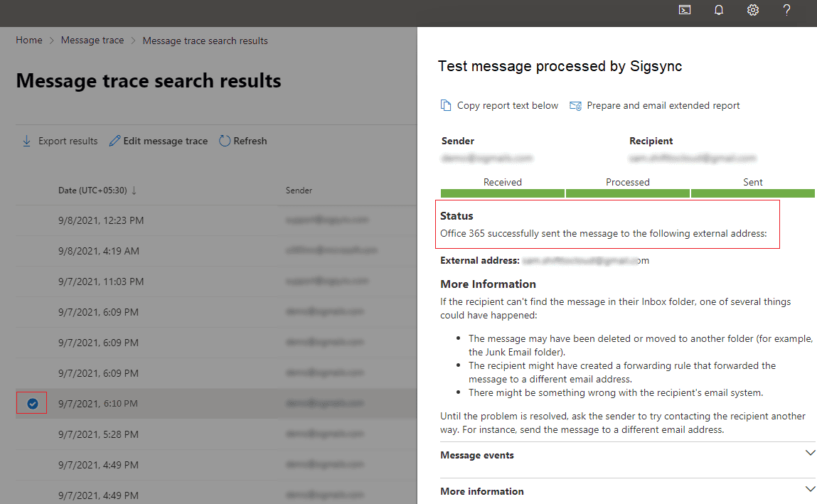Click the Refresh circular arrow icon
The width and height of the screenshot is (817, 504).
pos(225,141)
